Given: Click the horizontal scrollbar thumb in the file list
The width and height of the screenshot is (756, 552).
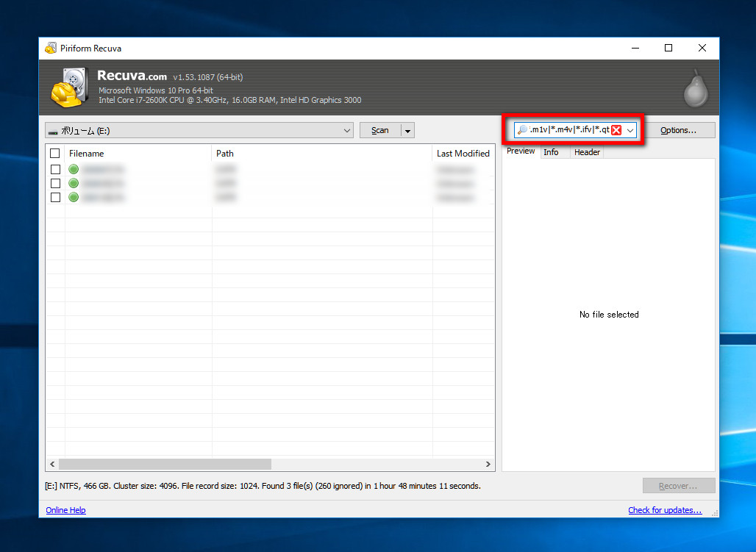Looking at the screenshot, I should click(x=165, y=465).
